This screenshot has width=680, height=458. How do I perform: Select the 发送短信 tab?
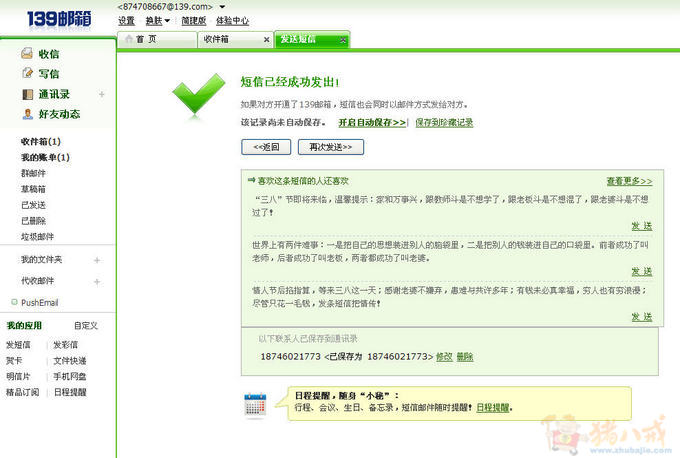tap(312, 39)
